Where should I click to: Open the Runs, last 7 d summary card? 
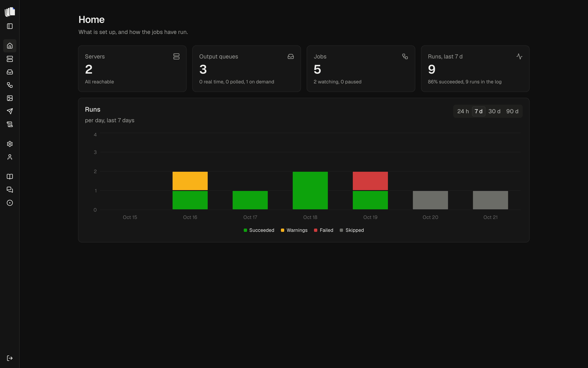pos(475,69)
